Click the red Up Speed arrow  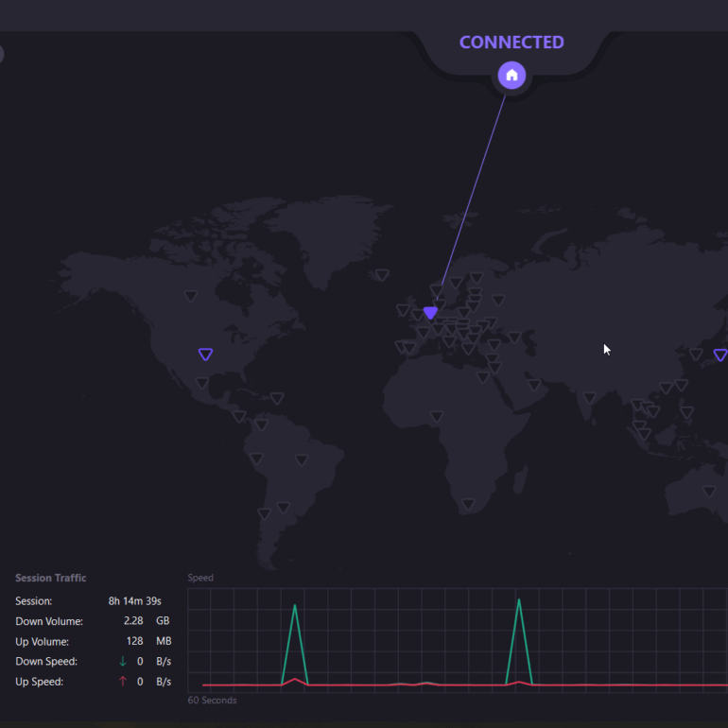click(123, 681)
